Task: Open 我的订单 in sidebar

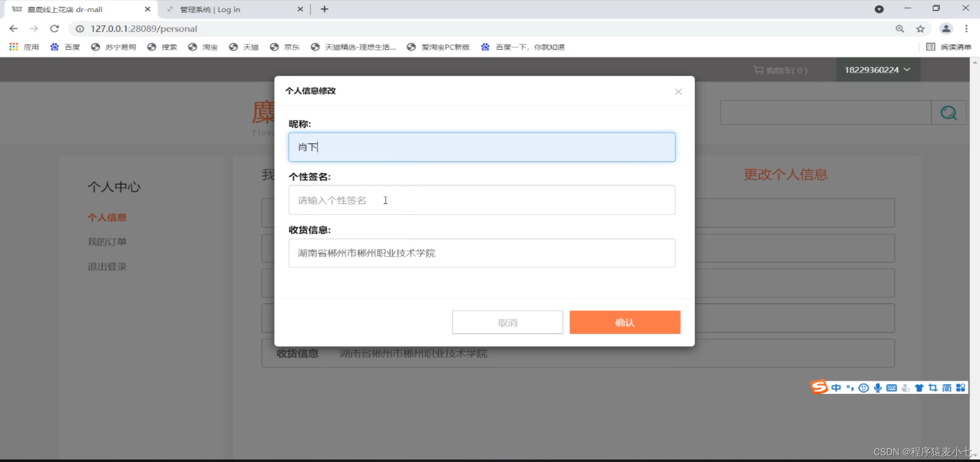Action: click(107, 242)
